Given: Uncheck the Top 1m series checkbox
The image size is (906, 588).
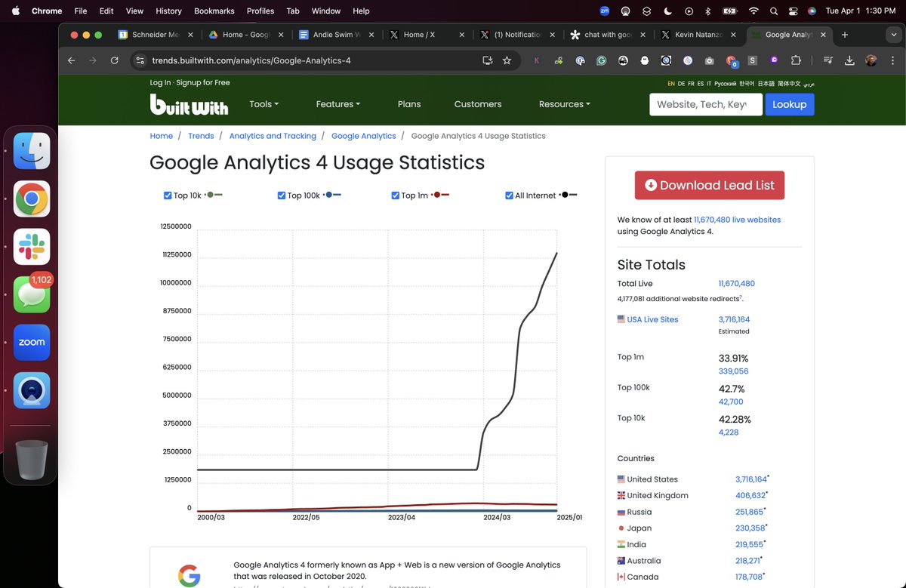Looking at the screenshot, I should 396,195.
